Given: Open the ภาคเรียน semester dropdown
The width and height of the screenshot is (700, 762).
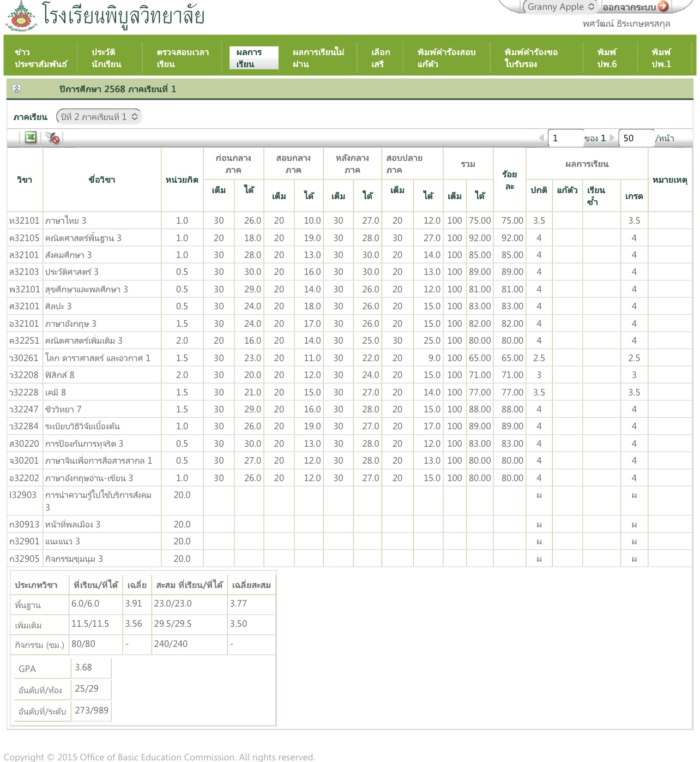Looking at the screenshot, I should (x=99, y=117).
